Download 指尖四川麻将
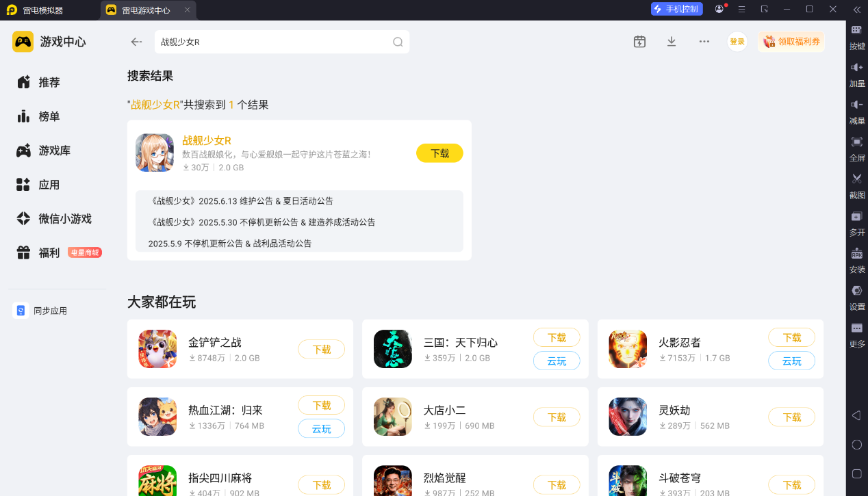 [x=322, y=485]
